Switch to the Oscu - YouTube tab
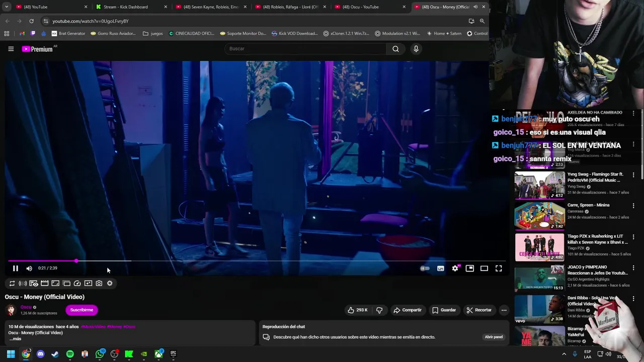 (x=370, y=7)
